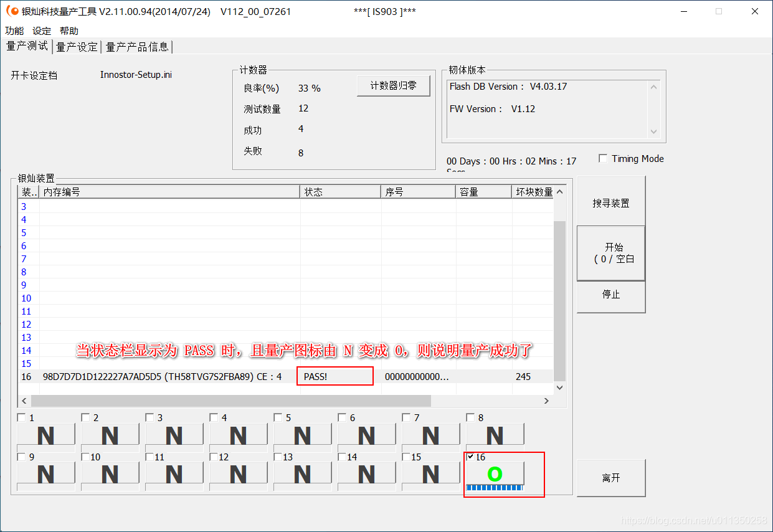Click the N status button for port 9

click(45, 473)
